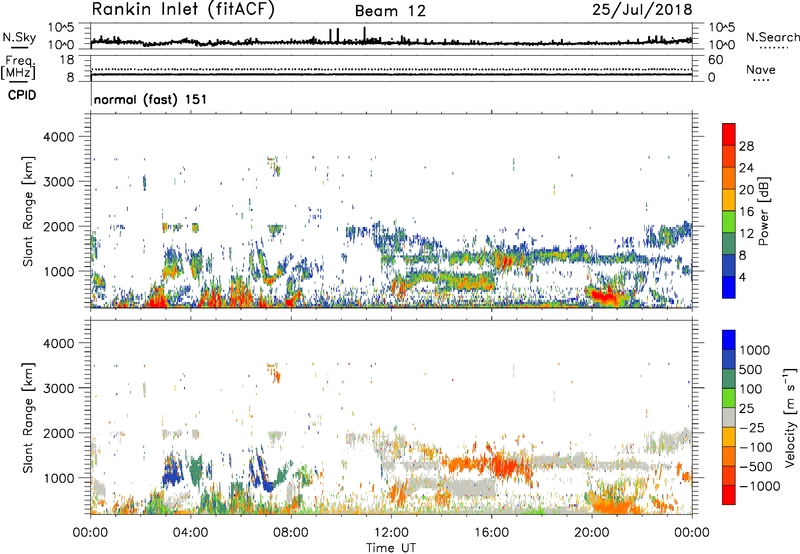Viewport: 800px width, 554px height.
Task: Click the 12:00 time axis tick label
Action: pyautogui.click(x=391, y=533)
